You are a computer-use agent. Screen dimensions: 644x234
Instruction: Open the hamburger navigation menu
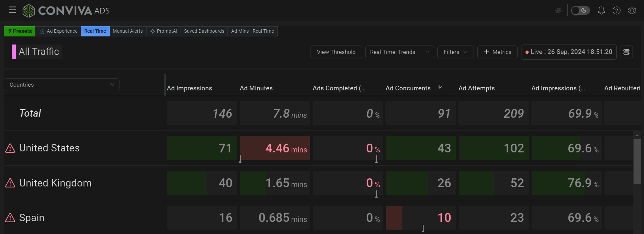pyautogui.click(x=12, y=10)
